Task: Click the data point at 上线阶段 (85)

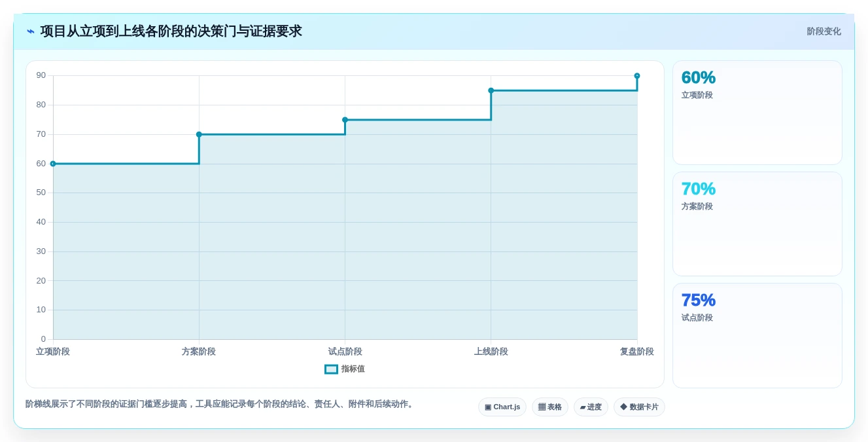Action: point(491,90)
